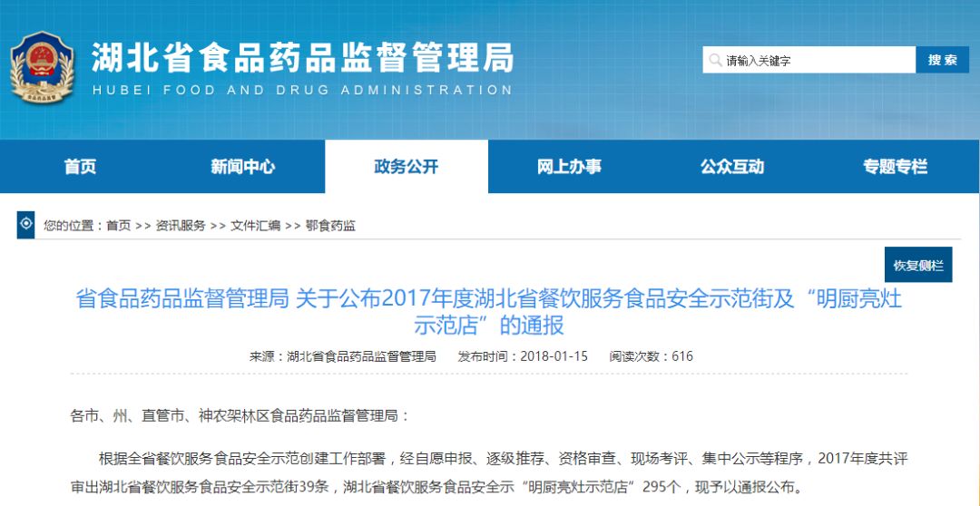
Task: Click the article headline about 2017年度 示范街
Action: (x=489, y=312)
